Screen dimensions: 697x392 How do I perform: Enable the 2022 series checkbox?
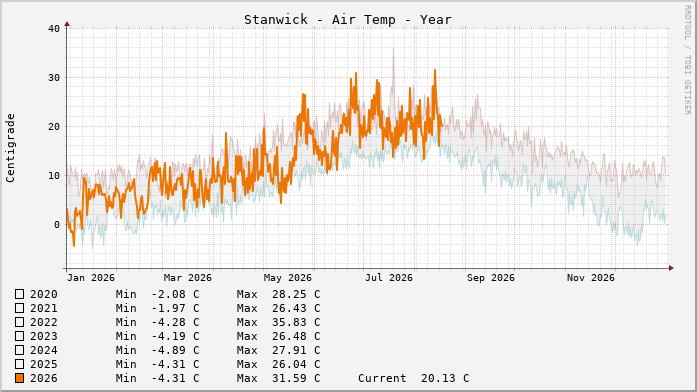(20, 322)
